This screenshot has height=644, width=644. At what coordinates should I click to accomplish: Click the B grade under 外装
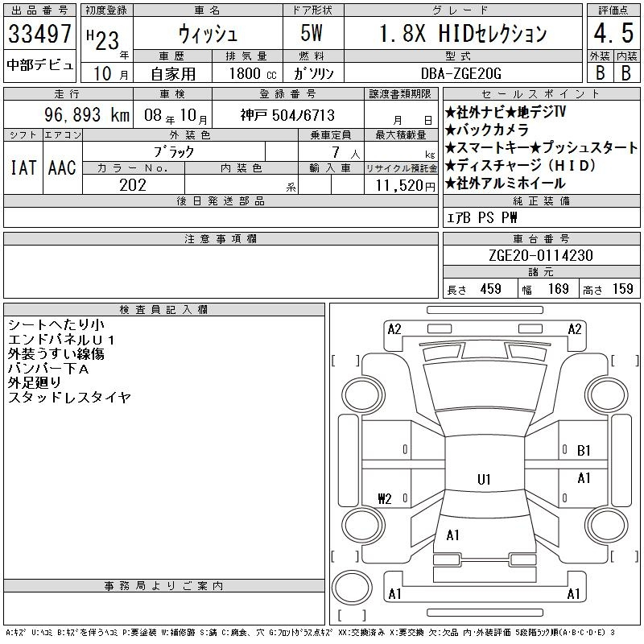pos(600,72)
